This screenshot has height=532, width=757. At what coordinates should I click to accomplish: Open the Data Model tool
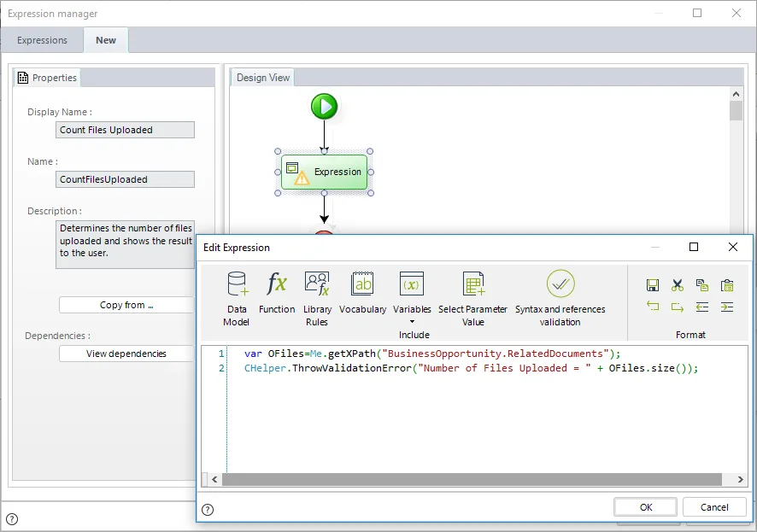tap(237, 299)
